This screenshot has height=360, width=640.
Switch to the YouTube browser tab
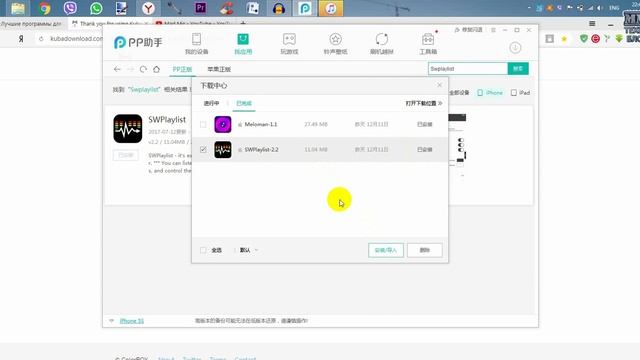point(193,24)
